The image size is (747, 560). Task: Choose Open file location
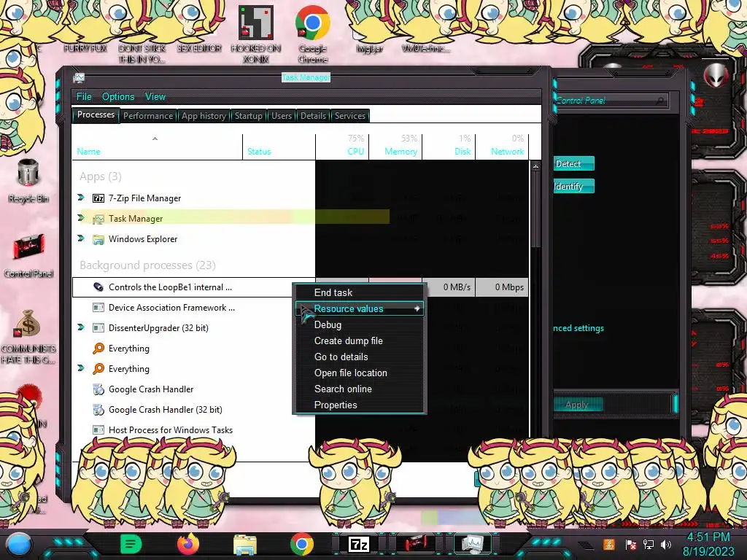click(x=359, y=373)
